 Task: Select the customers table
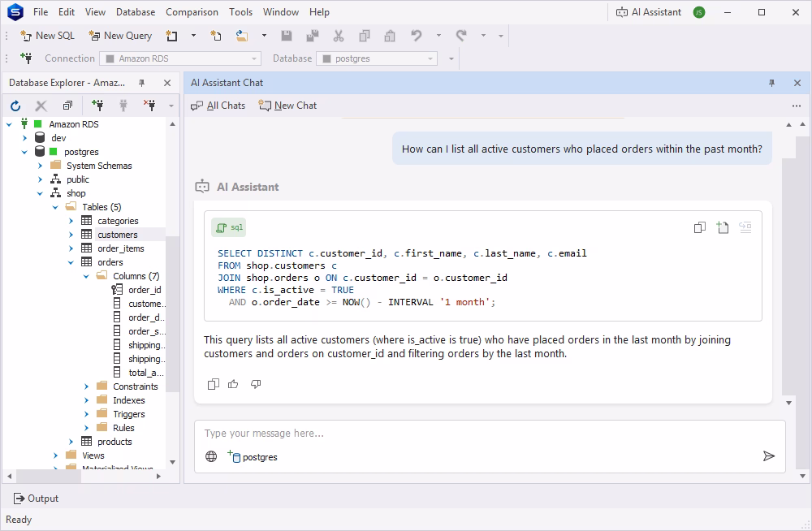point(118,235)
